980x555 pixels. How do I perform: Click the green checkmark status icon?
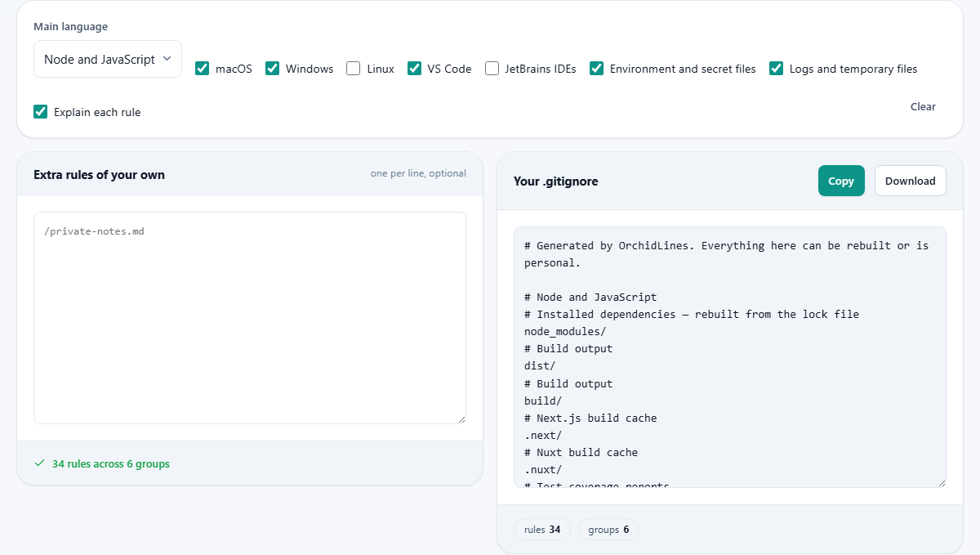[x=39, y=463]
